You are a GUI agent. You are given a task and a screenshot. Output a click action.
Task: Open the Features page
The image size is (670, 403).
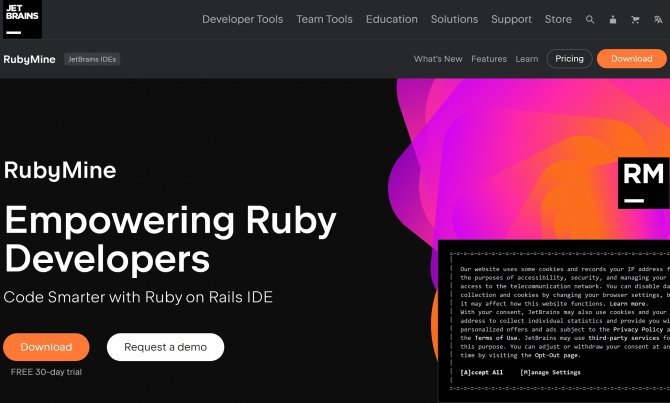coord(489,59)
